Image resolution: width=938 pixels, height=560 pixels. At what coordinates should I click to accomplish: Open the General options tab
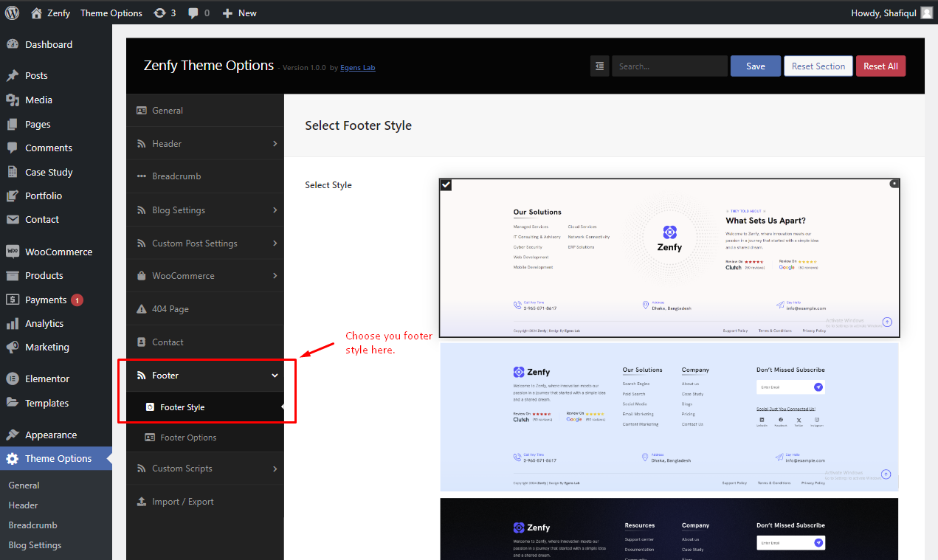[x=205, y=111]
